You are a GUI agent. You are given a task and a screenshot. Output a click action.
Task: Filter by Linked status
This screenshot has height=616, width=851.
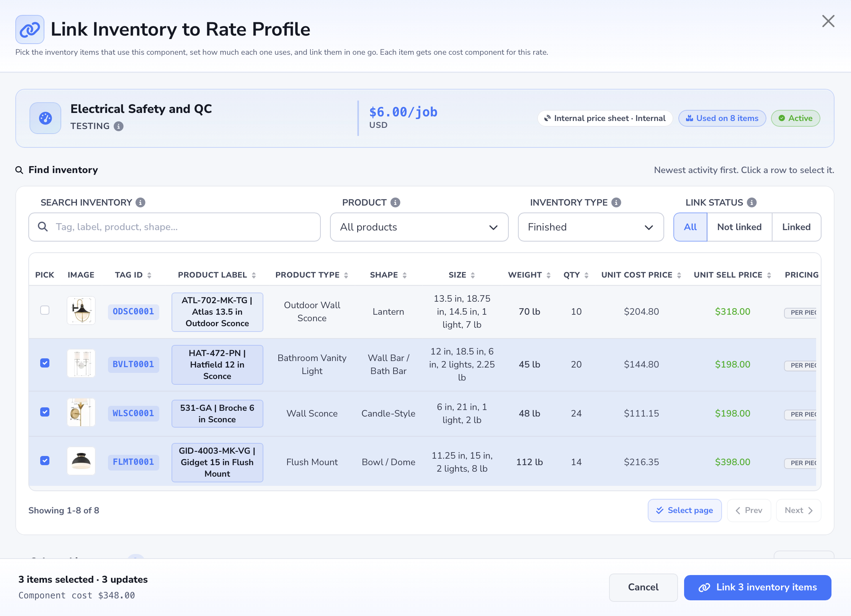coord(796,227)
